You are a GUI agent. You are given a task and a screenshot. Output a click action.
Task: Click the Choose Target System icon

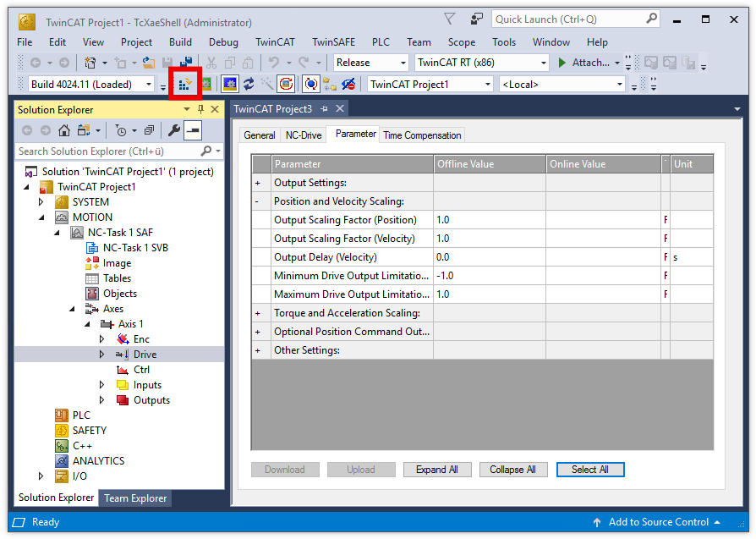point(330,85)
